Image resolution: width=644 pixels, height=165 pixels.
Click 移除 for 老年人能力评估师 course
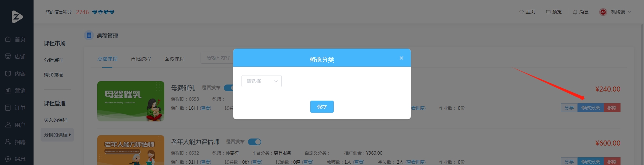pos(612,161)
